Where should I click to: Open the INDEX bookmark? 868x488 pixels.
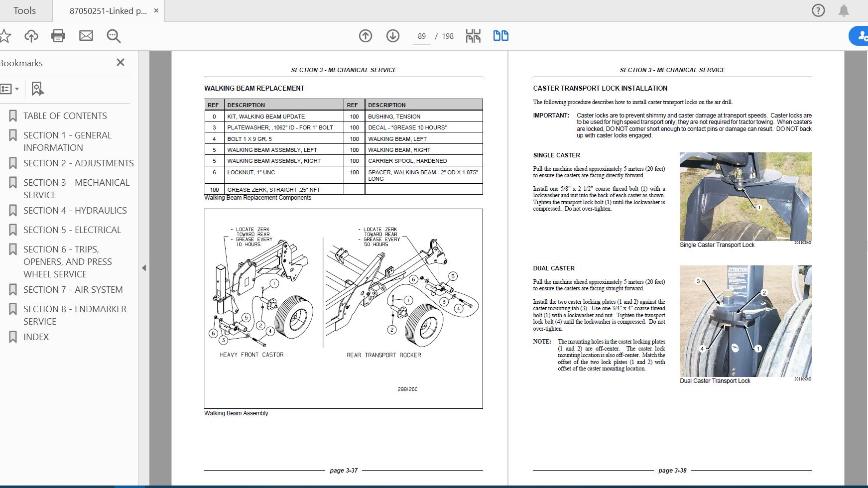point(36,337)
